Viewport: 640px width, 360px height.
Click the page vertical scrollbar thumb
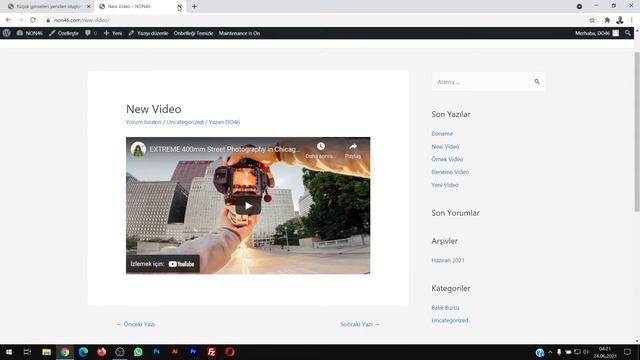[x=637, y=131]
